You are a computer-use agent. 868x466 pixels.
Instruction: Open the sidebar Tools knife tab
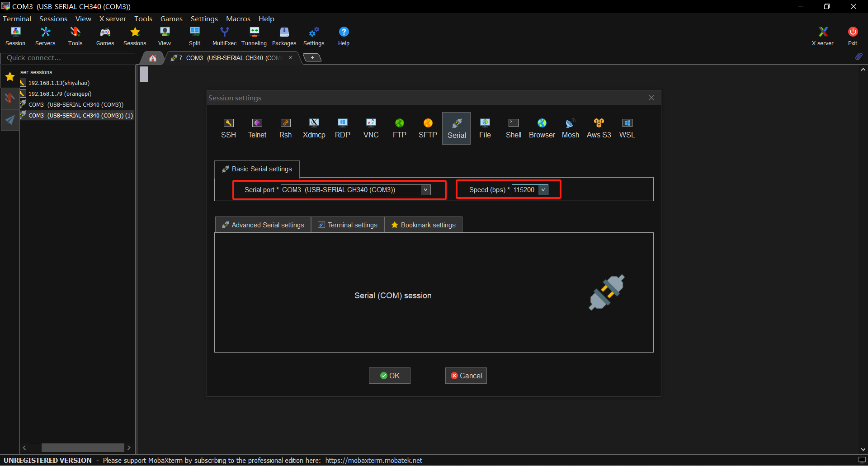pos(9,98)
